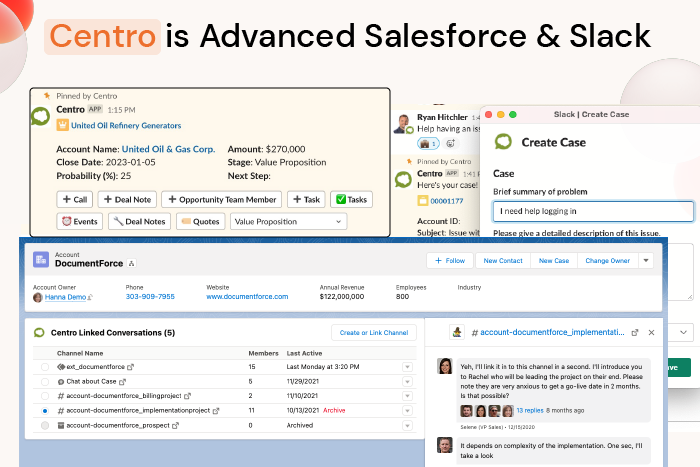Click the Centro Linked Conversations icon
Viewport: 700px width, 467px height.
coord(39,333)
